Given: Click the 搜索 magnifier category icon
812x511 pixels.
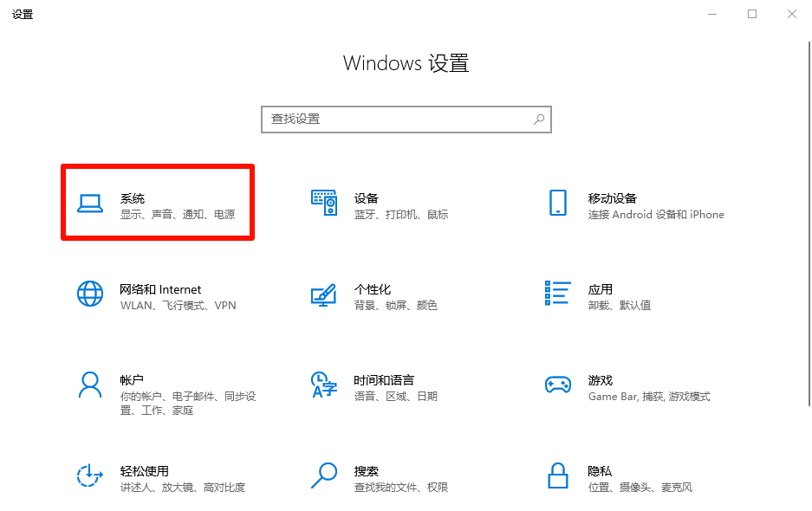Looking at the screenshot, I should pos(324,475).
